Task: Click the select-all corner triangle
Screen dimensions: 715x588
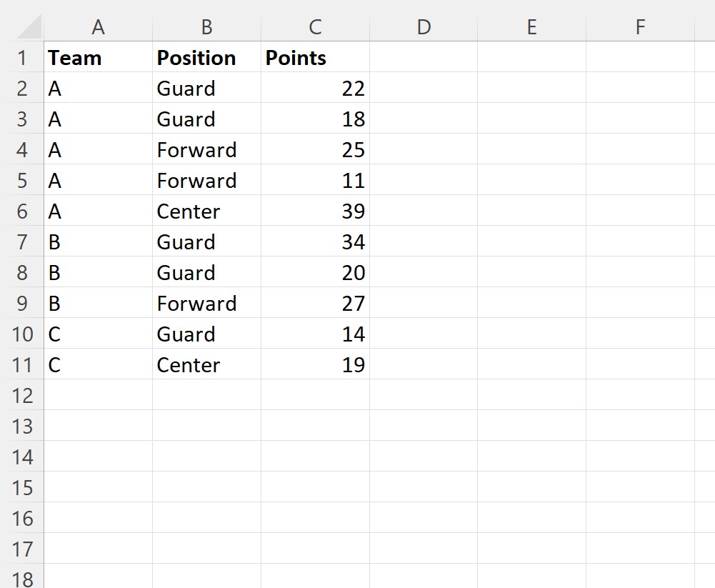Action: pos(29,27)
